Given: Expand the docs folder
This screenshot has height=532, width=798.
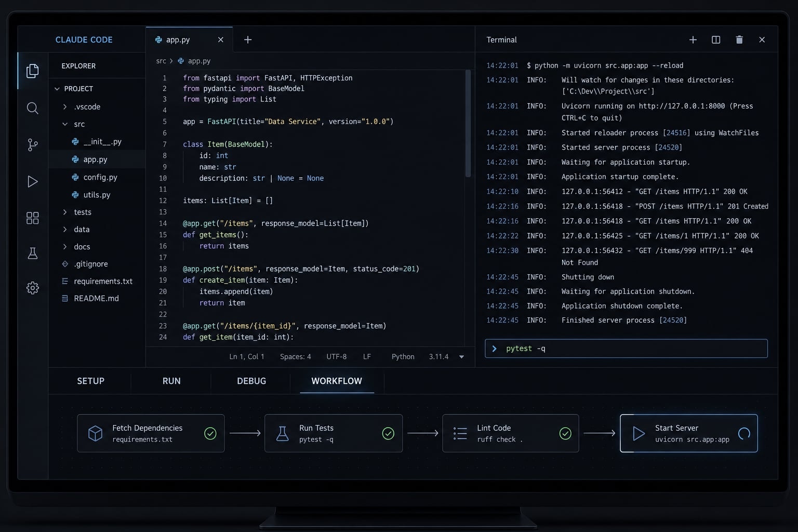Looking at the screenshot, I should pos(65,247).
